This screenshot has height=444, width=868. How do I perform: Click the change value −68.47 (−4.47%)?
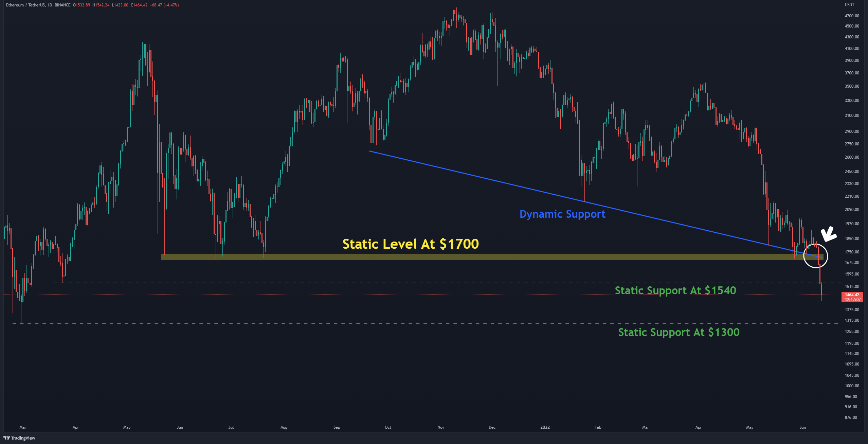tap(164, 5)
